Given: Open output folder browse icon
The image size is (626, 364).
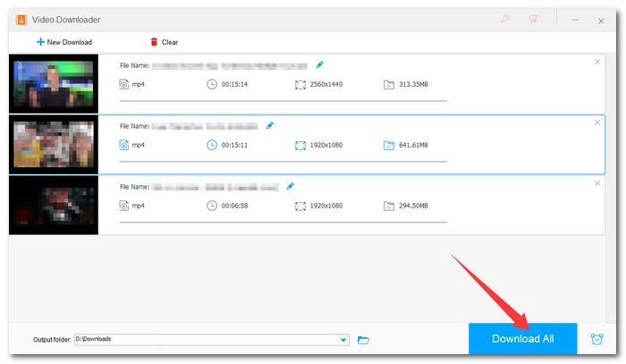Looking at the screenshot, I should click(363, 340).
